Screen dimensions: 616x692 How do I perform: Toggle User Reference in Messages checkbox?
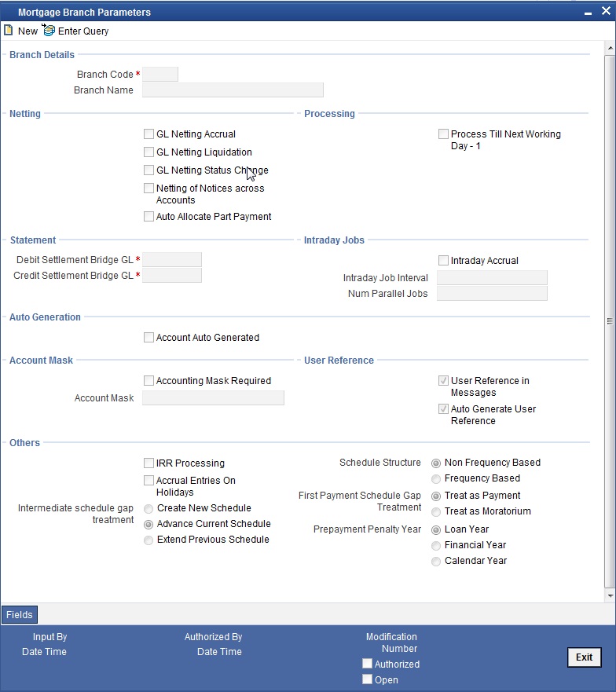click(443, 380)
